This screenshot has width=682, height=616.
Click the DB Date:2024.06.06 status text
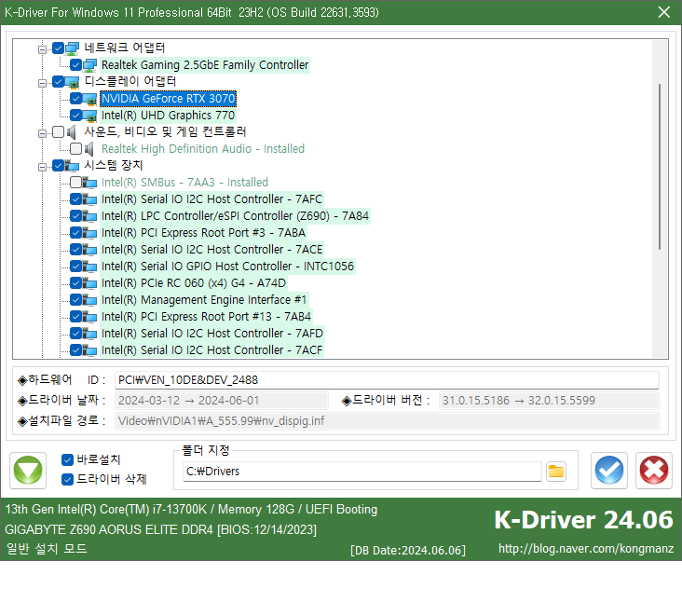tap(408, 551)
